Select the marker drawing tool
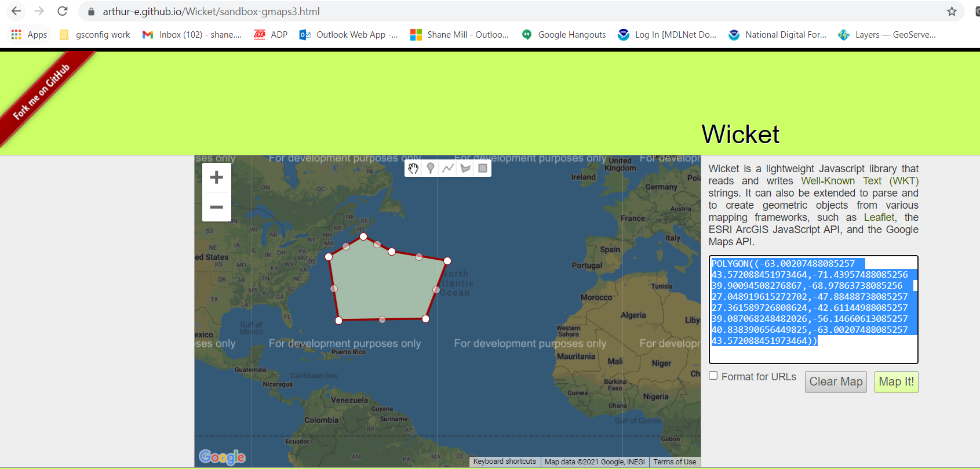Image resolution: width=980 pixels, height=469 pixels. click(431, 168)
